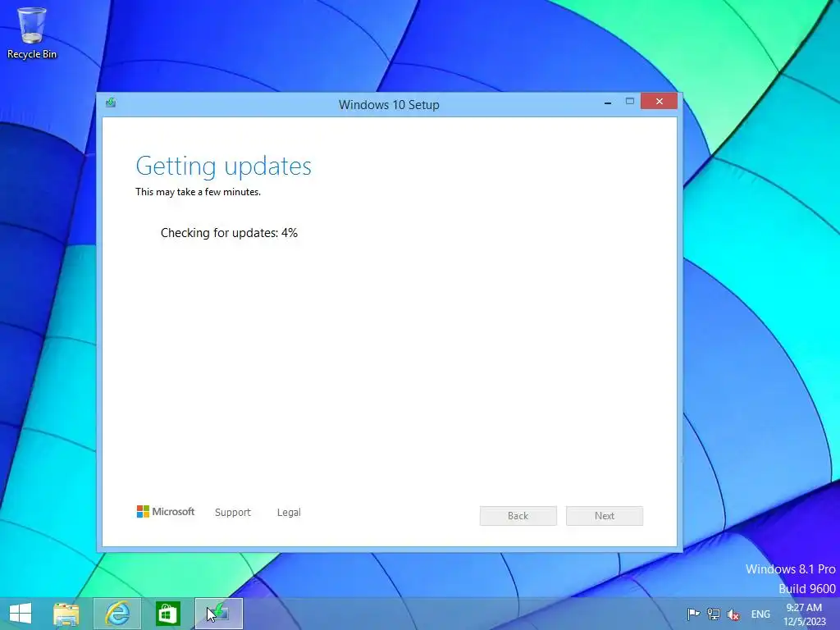Click the Microsoft logo in setup
This screenshot has width=840, height=630.
(166, 512)
